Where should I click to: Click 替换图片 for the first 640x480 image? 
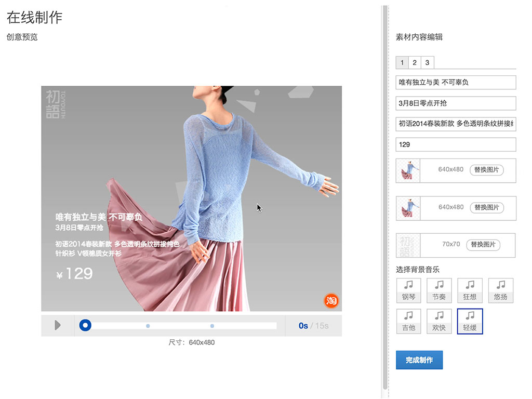point(487,170)
